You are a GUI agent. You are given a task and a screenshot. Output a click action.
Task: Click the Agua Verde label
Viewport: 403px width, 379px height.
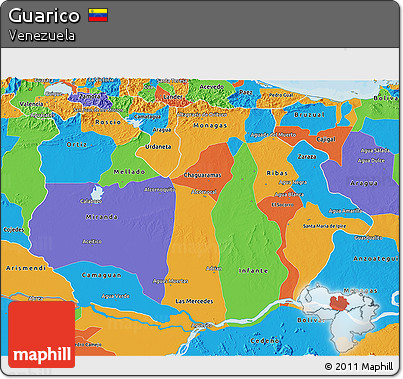click(115, 296)
